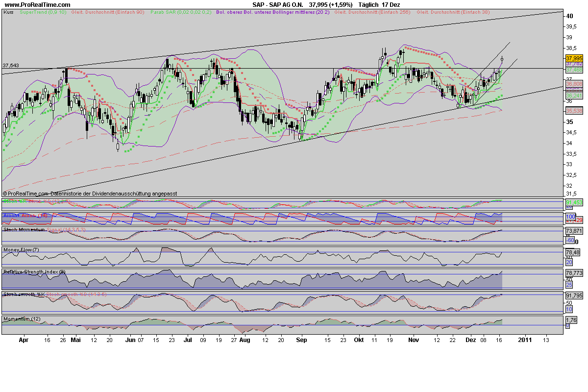Image resolution: width=588 pixels, height=392 pixels.
Task: Click the Dez month label on the time axis
Action: coord(470,339)
